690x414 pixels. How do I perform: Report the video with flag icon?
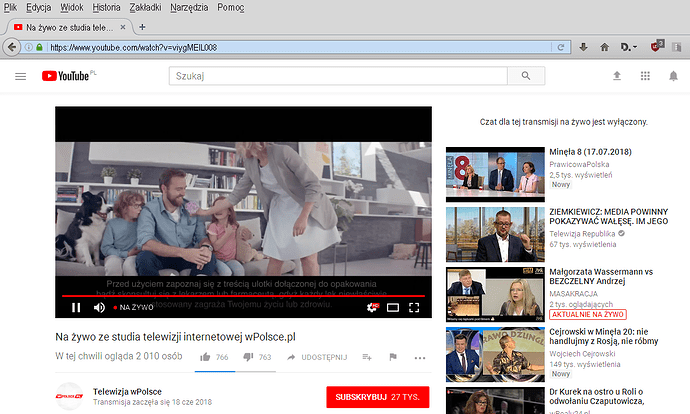click(x=393, y=357)
